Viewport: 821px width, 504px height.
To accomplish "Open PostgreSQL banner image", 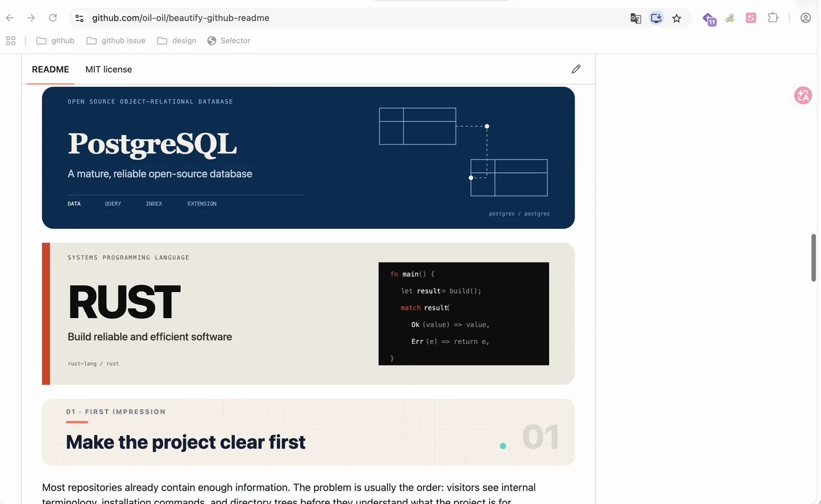I will pos(308,158).
